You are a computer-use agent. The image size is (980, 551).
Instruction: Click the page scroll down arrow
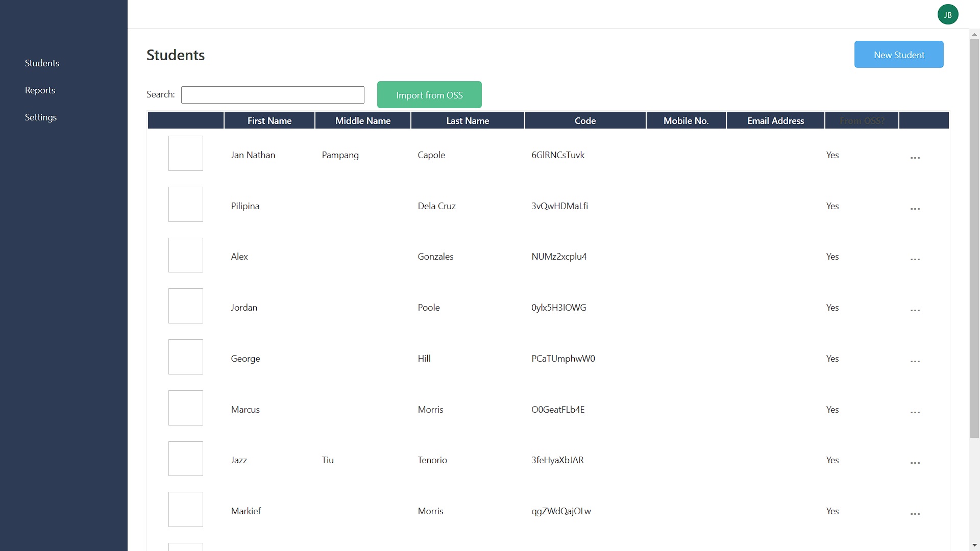point(974,545)
